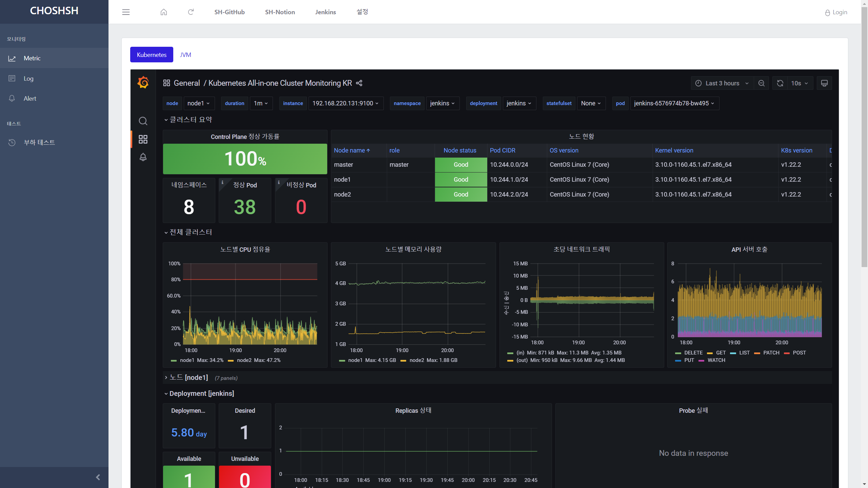Open the Jenkins menu in the top bar
Viewport: 868px width, 488px height.
click(325, 12)
